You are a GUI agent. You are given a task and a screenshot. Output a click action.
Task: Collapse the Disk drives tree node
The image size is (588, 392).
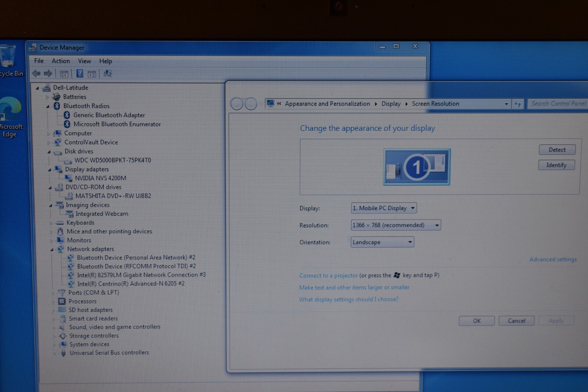point(49,152)
